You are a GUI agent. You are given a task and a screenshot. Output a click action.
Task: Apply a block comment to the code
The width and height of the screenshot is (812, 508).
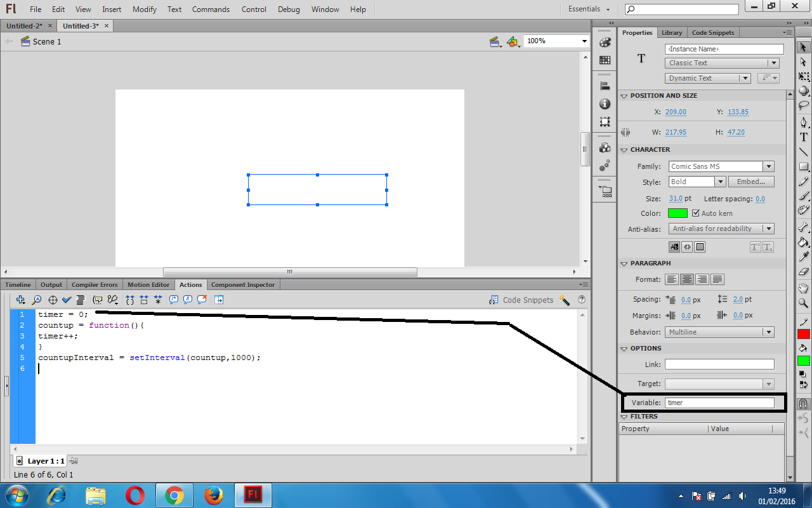click(x=173, y=300)
